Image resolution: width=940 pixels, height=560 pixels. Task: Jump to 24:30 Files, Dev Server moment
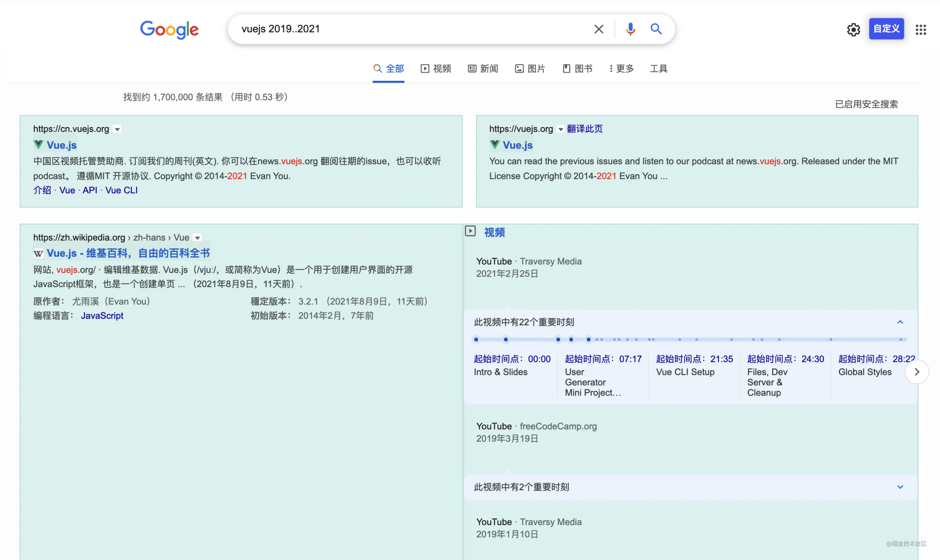(x=785, y=375)
